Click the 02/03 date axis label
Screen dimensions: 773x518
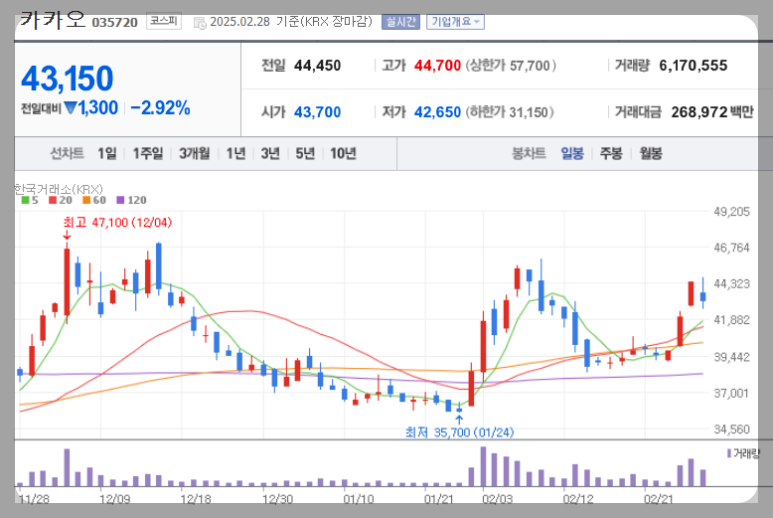[x=497, y=499]
